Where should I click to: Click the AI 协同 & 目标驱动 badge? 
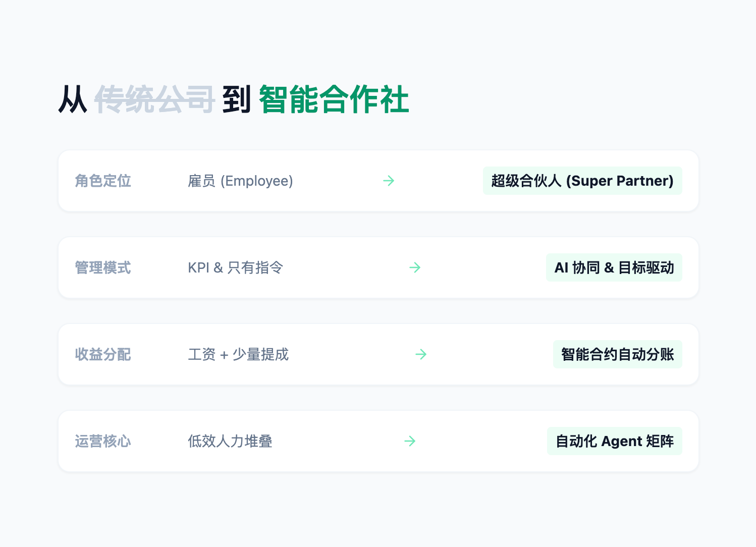(614, 267)
